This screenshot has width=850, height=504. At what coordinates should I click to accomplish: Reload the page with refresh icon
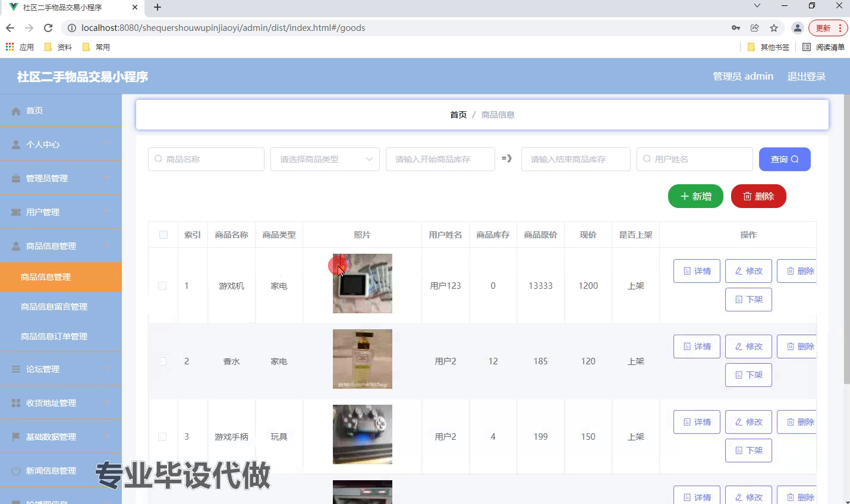48,28
